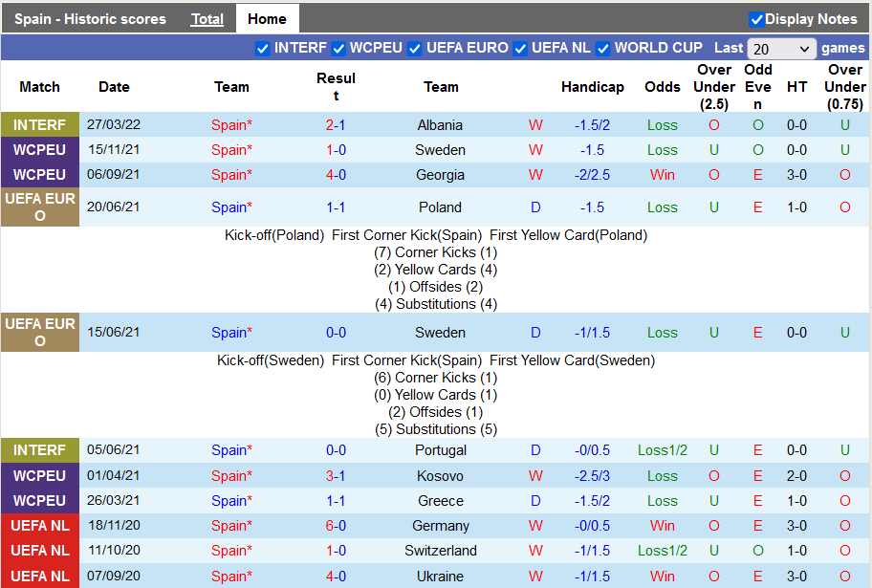Image resolution: width=872 pixels, height=588 pixels.
Task: Click the Germany team link
Action: 440,526
